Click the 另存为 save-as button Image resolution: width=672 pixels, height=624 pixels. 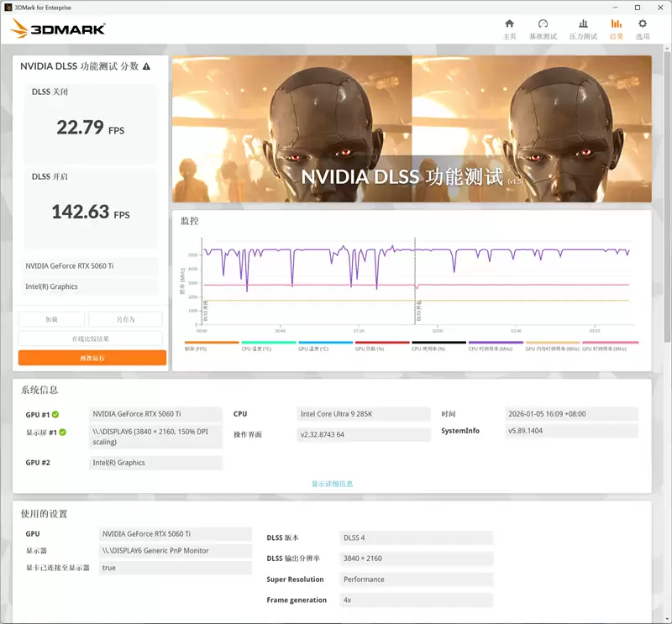(x=124, y=319)
